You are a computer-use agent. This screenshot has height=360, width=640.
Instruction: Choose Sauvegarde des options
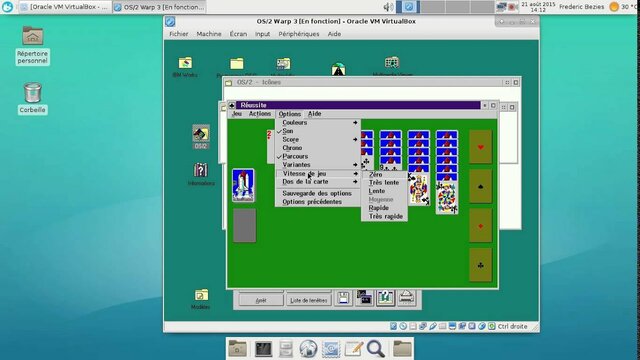318,193
